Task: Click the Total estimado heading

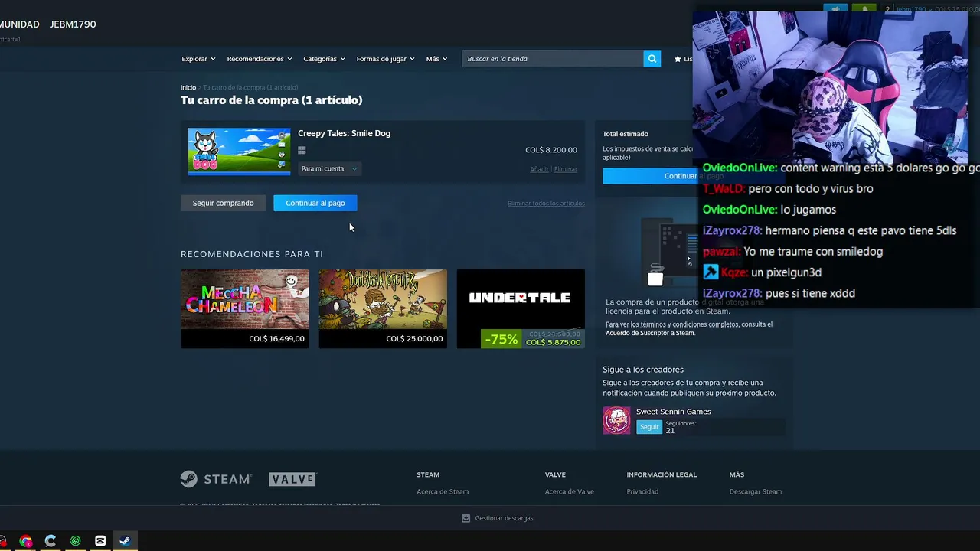Action: [x=626, y=134]
